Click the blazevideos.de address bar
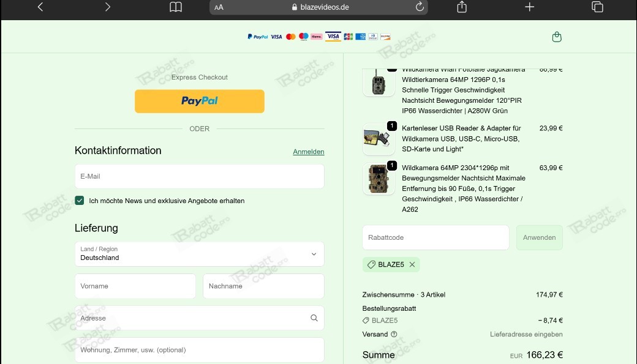The height and width of the screenshot is (364, 637). 318,7
